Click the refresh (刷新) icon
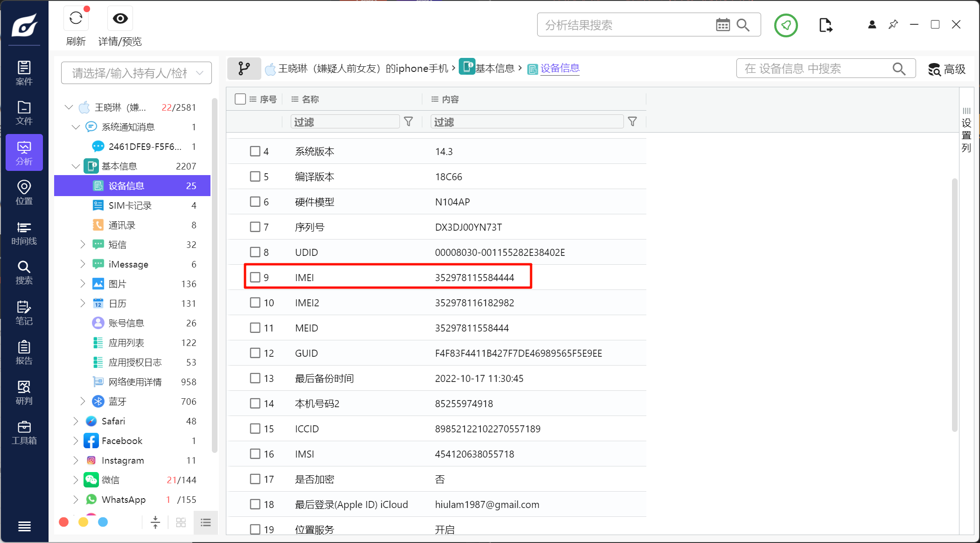The width and height of the screenshot is (980, 543). tap(76, 19)
